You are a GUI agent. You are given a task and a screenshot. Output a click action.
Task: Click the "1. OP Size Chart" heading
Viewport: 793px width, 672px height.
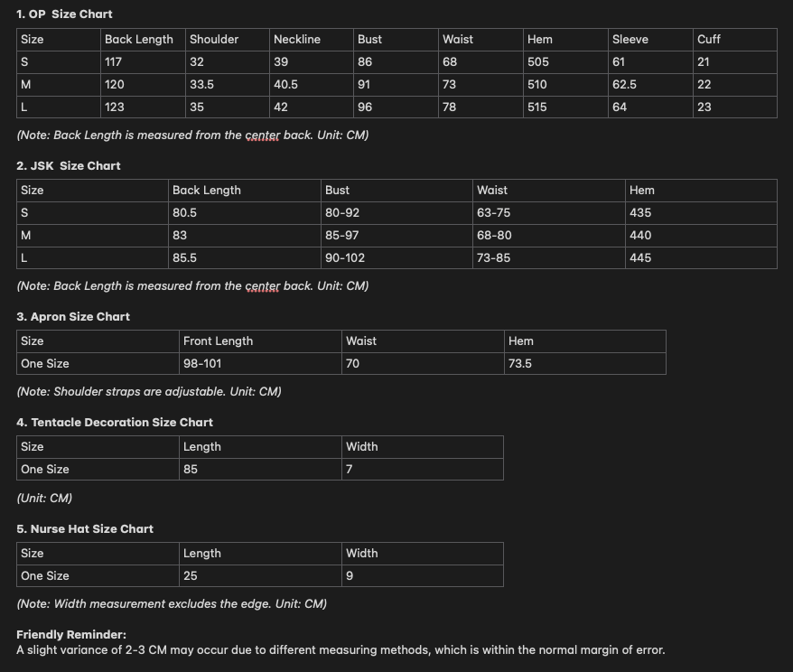point(64,14)
